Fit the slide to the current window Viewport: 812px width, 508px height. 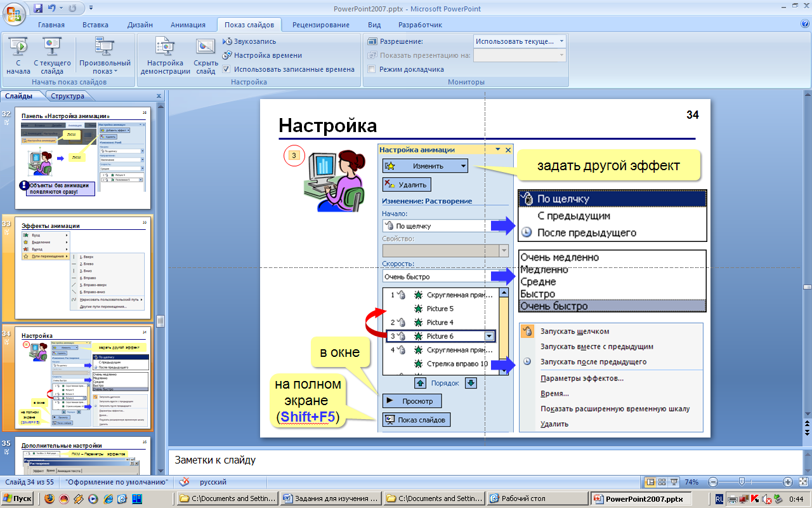[x=802, y=482]
